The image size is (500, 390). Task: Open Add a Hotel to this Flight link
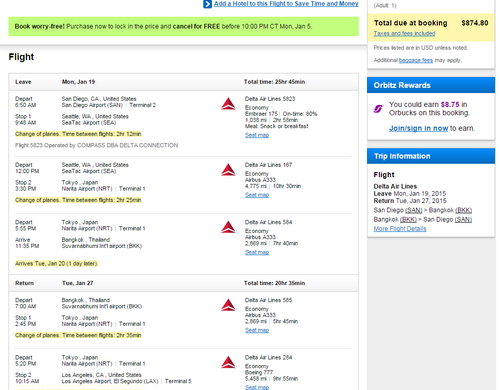tap(286, 4)
